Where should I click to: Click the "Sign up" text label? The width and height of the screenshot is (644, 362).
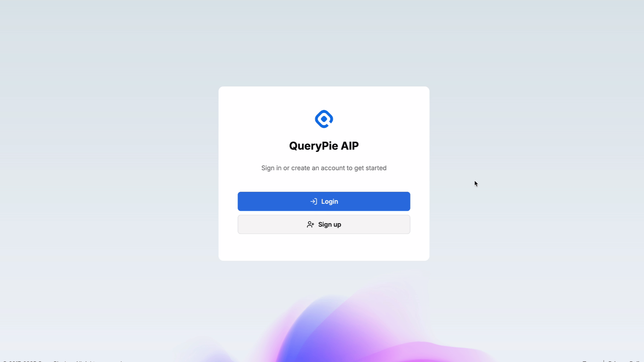330,225
